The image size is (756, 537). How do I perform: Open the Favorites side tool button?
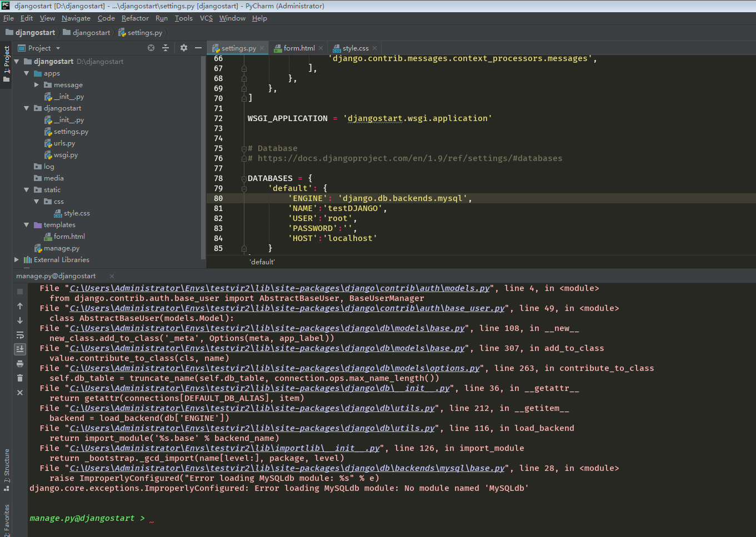pyautogui.click(x=6, y=520)
